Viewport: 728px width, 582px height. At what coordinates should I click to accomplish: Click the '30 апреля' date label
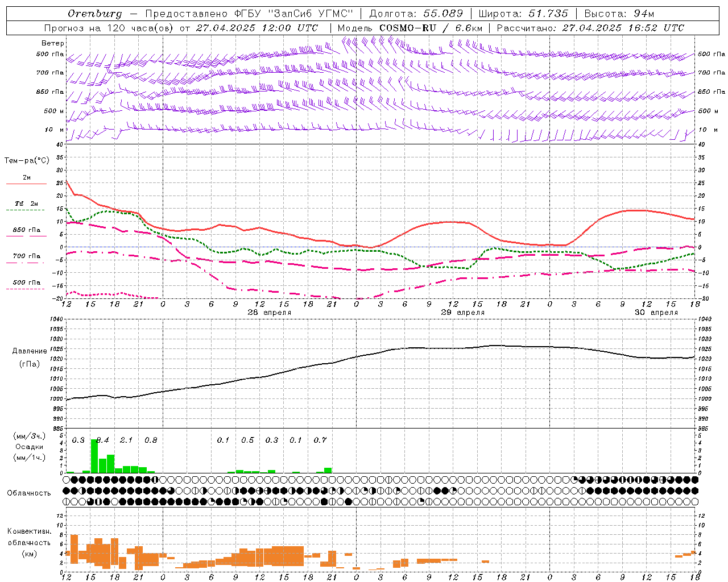656,313
